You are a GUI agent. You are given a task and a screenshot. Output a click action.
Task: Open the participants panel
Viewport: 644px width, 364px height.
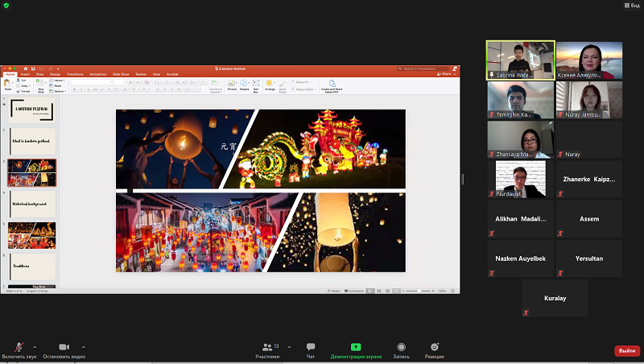pyautogui.click(x=267, y=347)
